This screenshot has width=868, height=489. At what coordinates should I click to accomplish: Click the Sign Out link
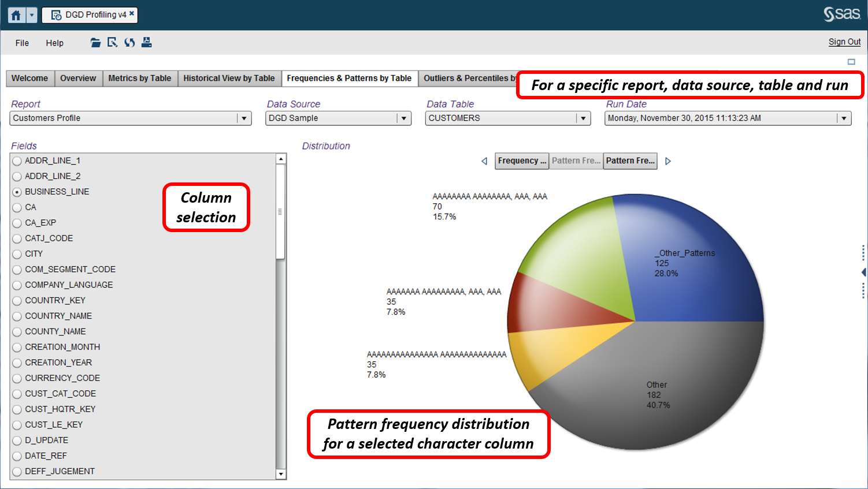(844, 42)
